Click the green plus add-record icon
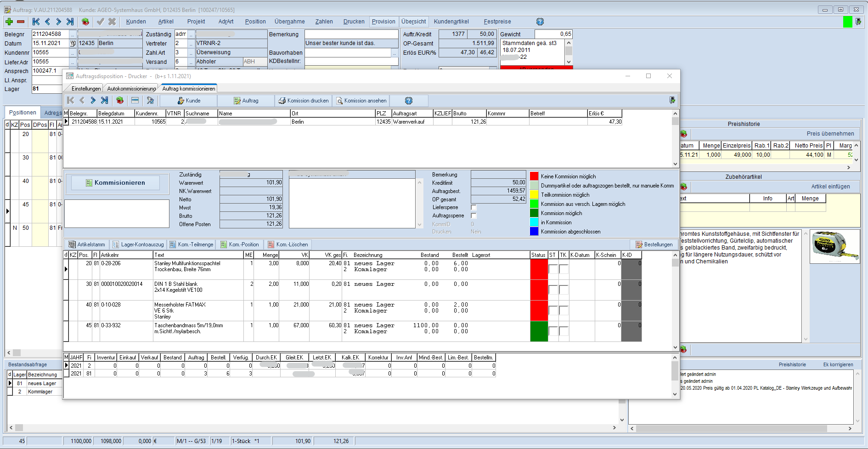The width and height of the screenshot is (868, 449). [9, 22]
